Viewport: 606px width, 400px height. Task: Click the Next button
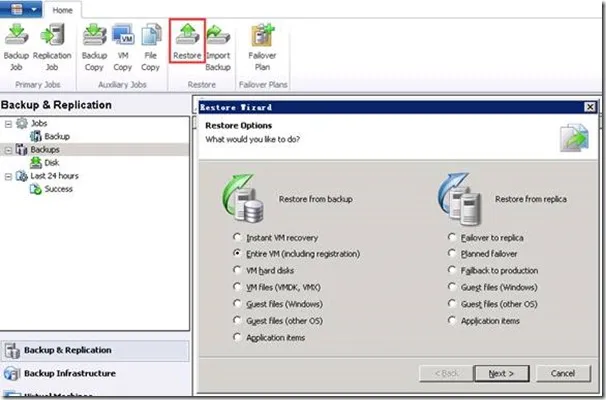pos(501,373)
